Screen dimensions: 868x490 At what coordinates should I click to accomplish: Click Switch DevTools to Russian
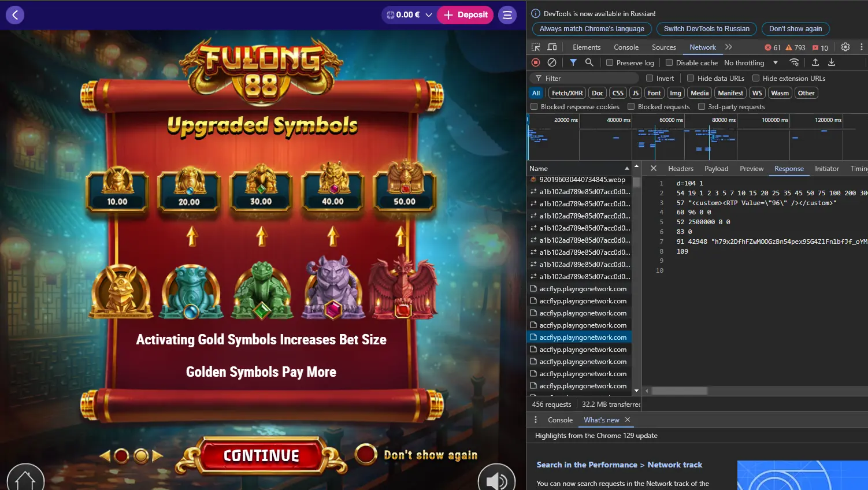(706, 29)
